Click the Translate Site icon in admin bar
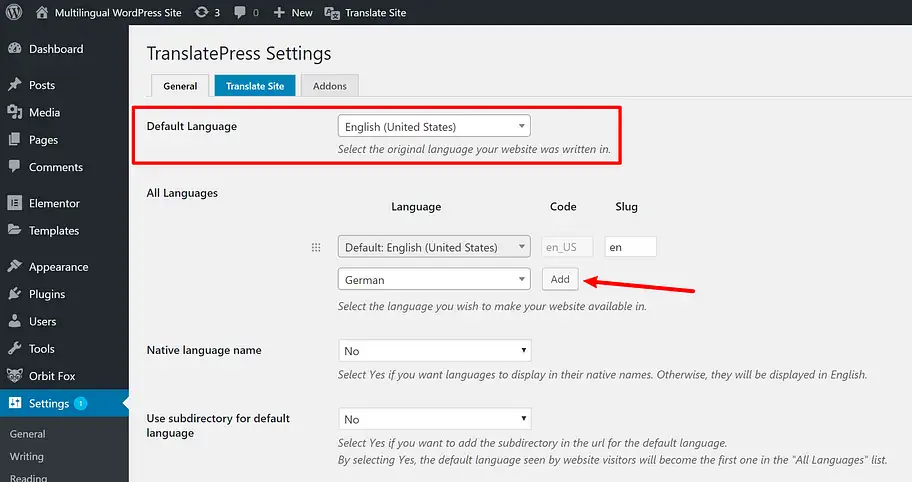912x482 pixels. [332, 13]
